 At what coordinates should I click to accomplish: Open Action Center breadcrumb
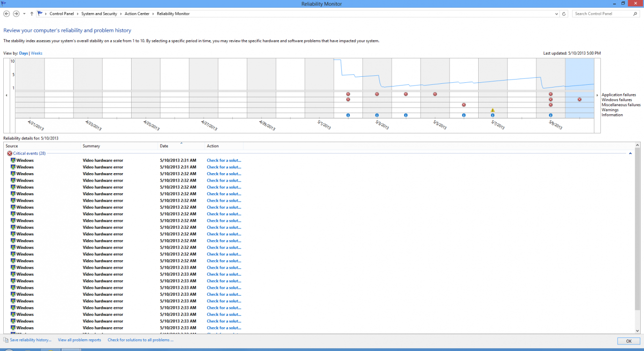[137, 14]
